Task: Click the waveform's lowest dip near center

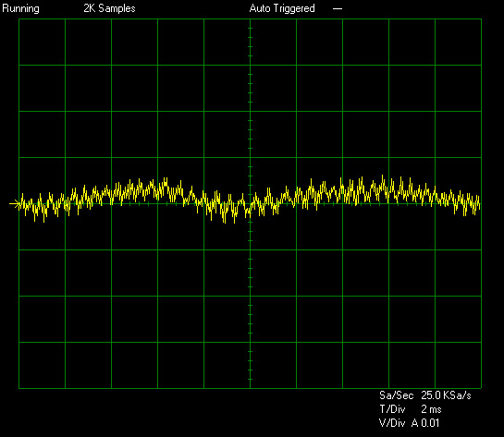Action: coord(225,222)
